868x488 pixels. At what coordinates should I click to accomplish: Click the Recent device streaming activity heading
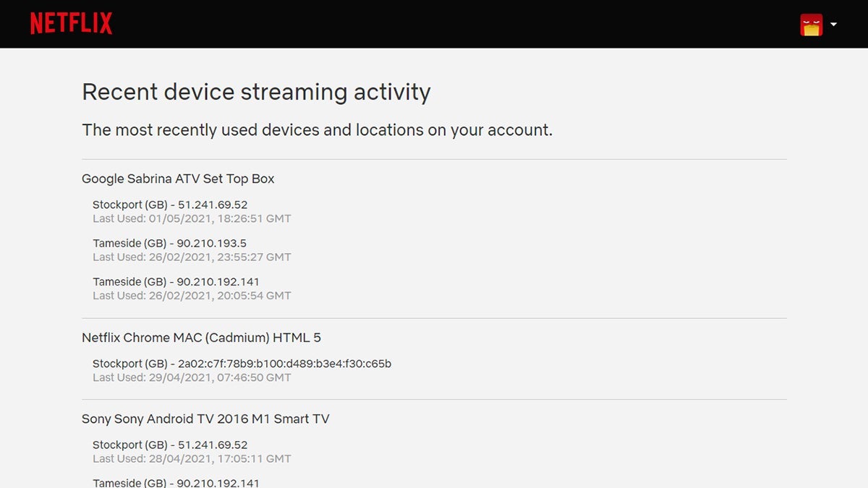click(x=256, y=92)
